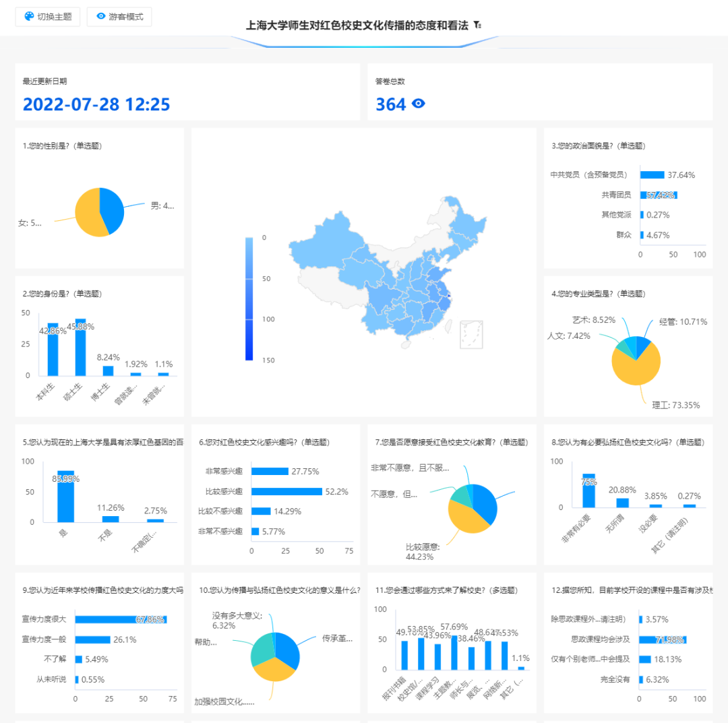Click the palette icon in 切换主题
The width and height of the screenshot is (728, 723).
pyautogui.click(x=29, y=16)
